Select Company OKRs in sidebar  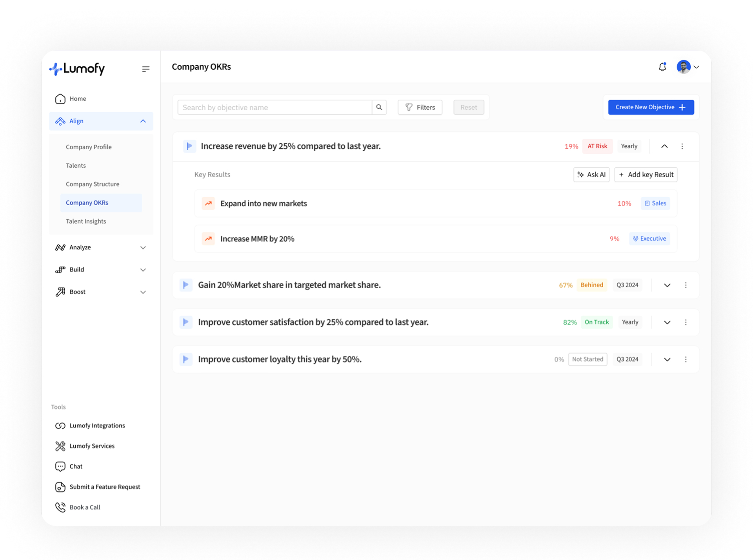click(101, 203)
